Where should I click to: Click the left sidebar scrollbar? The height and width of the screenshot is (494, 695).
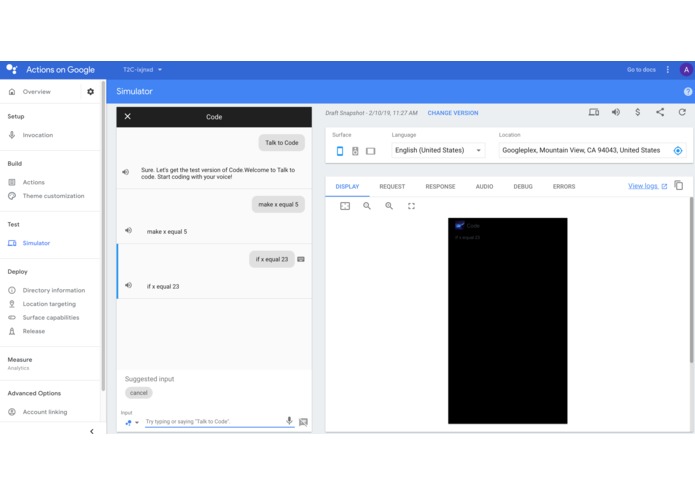coord(103,235)
